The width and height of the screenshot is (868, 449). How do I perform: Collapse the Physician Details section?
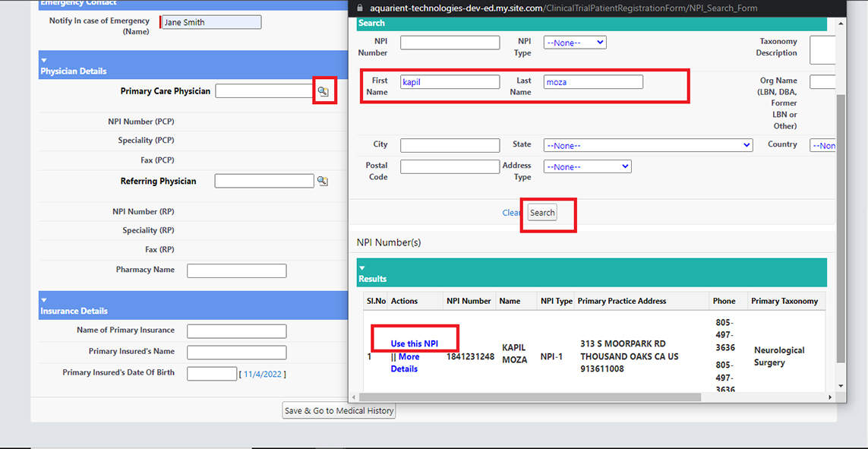click(44, 60)
